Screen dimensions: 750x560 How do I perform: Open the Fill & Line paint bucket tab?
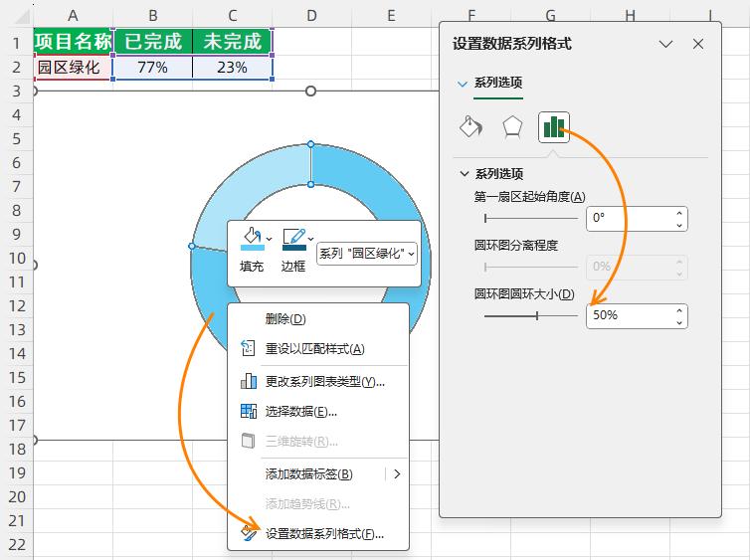[x=470, y=126]
